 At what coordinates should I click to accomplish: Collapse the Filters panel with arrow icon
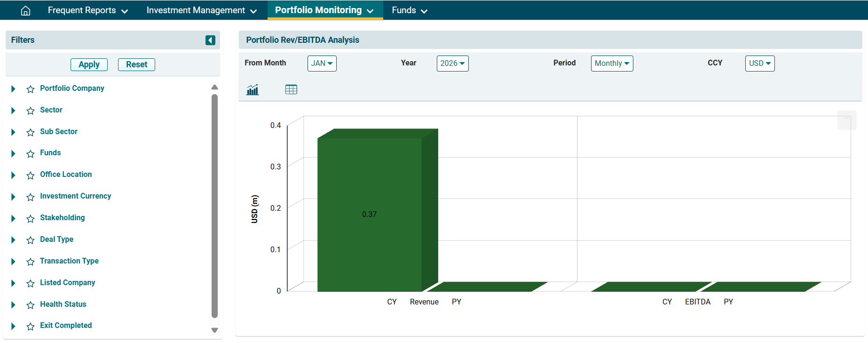210,40
